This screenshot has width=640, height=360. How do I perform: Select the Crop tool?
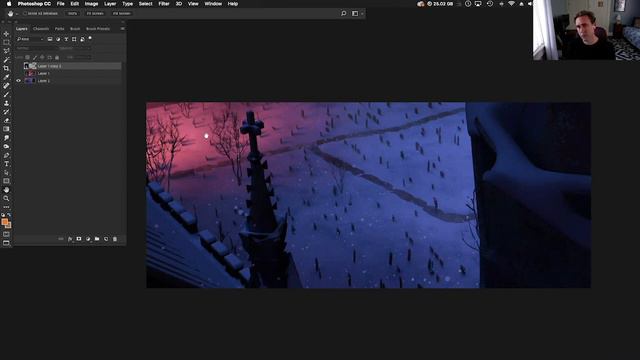click(x=6, y=68)
